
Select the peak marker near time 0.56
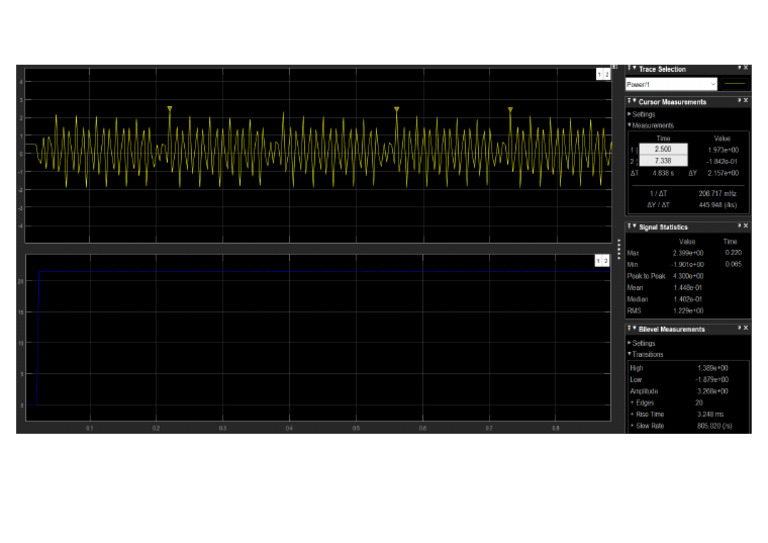click(x=397, y=109)
